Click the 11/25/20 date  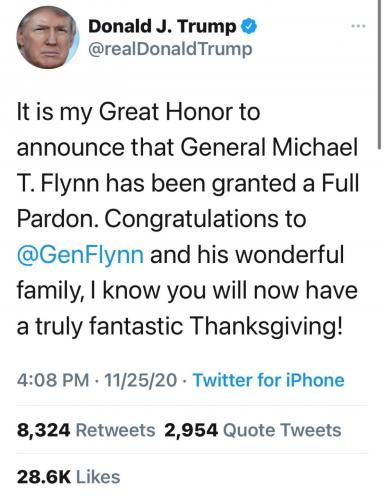click(141, 380)
